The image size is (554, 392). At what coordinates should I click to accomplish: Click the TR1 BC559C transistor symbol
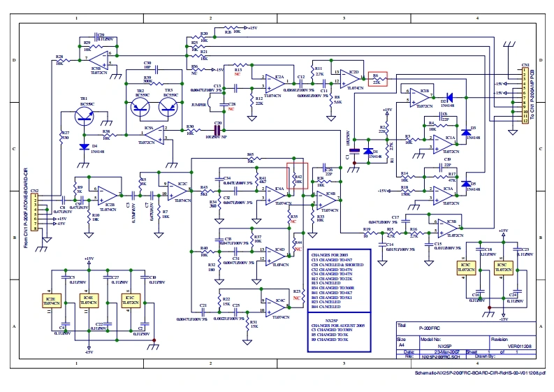point(85,116)
